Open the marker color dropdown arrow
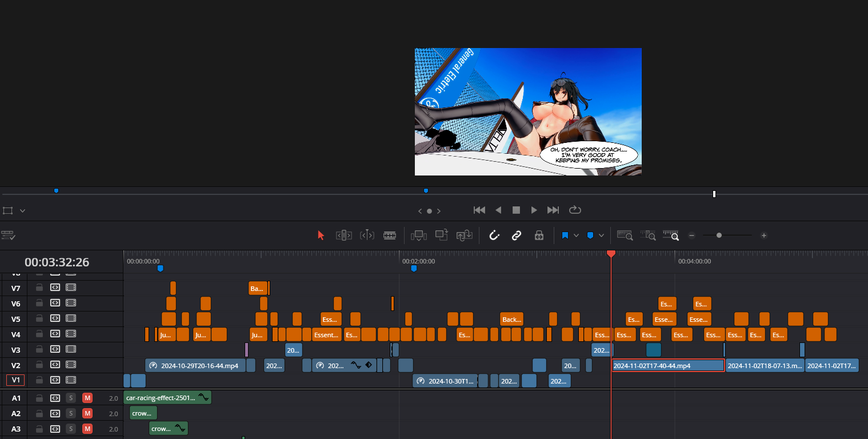868x439 pixels. pyautogui.click(x=601, y=236)
